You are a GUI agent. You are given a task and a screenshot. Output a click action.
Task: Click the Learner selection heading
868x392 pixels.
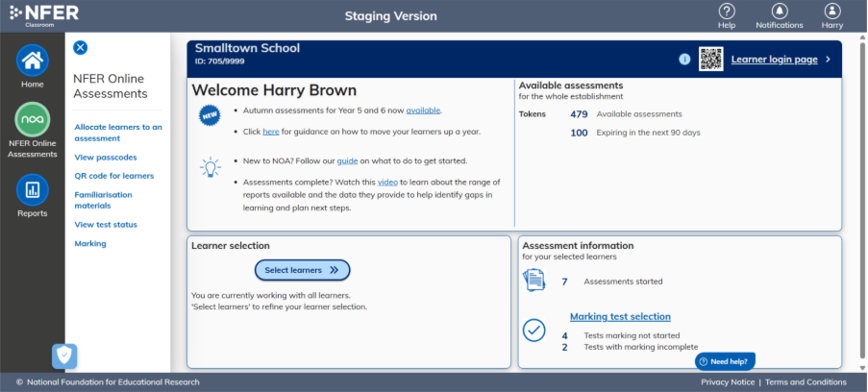pyautogui.click(x=231, y=245)
